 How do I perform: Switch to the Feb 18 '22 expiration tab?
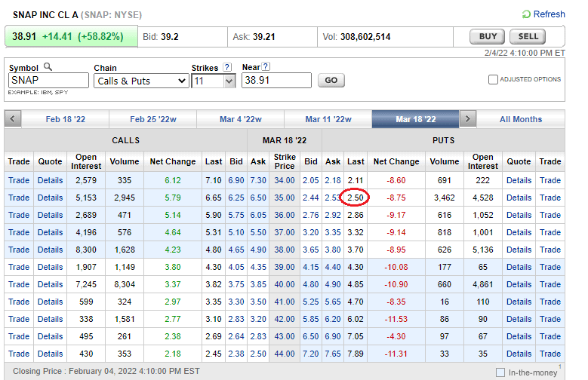pos(66,119)
